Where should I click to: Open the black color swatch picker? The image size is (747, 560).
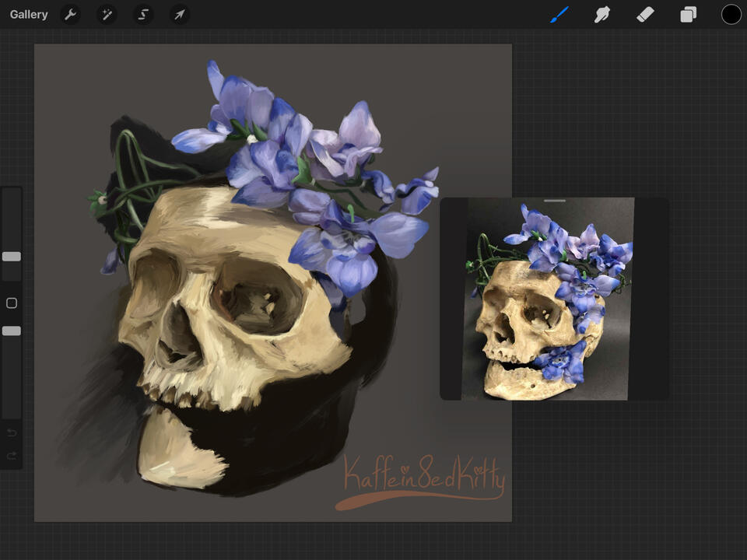tap(731, 15)
